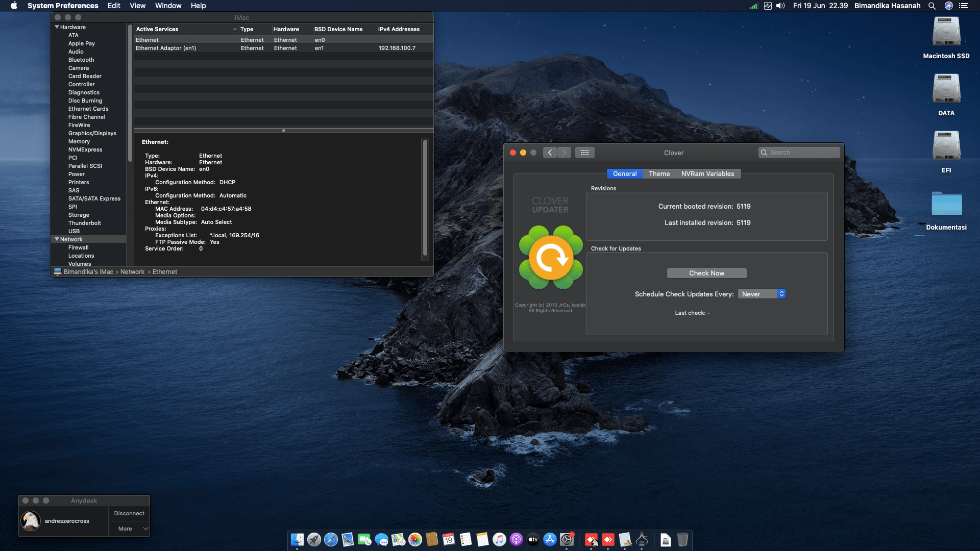Open the View menu
Image resolution: width=980 pixels, height=551 pixels.
(x=138, y=6)
